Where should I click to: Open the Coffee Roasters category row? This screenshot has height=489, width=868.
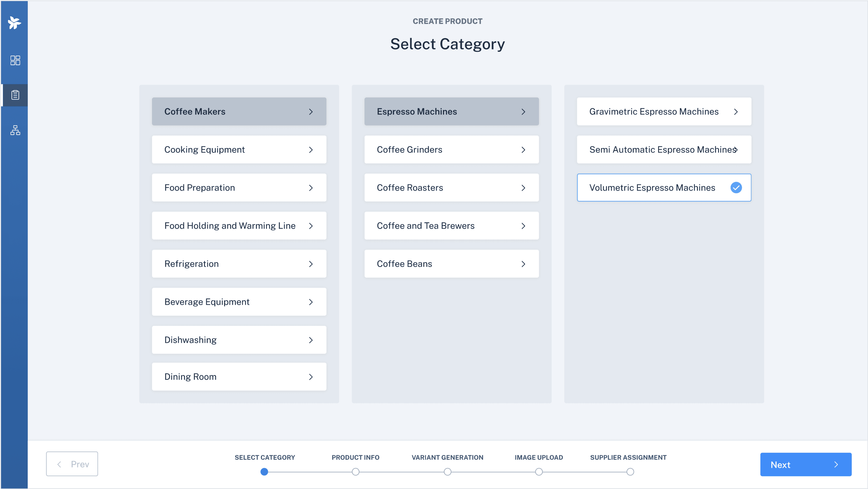(x=451, y=188)
